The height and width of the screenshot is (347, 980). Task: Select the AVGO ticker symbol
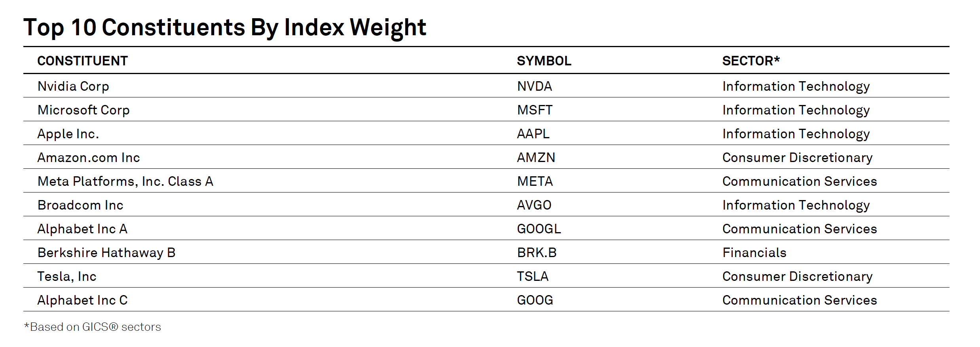(x=534, y=205)
